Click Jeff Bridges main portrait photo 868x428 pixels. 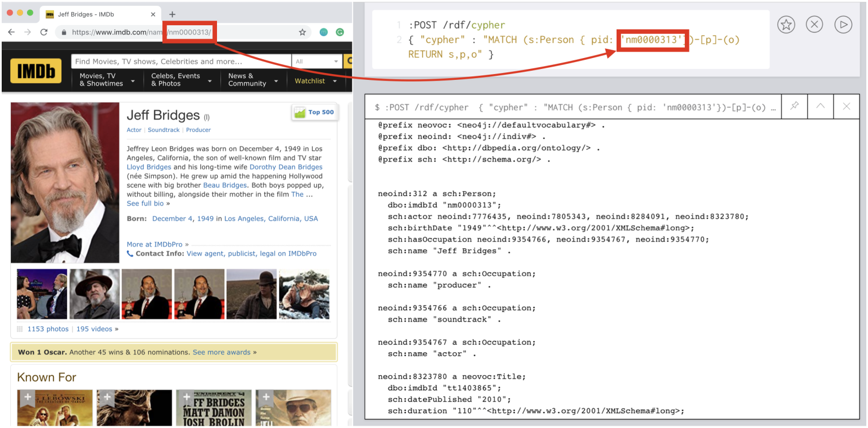pos(65,183)
